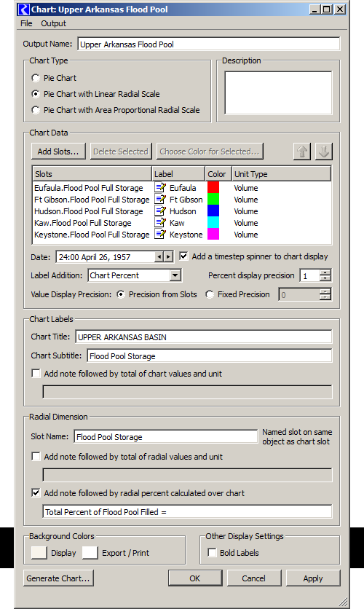Click the edit label icon beside Kaw

point(160,223)
